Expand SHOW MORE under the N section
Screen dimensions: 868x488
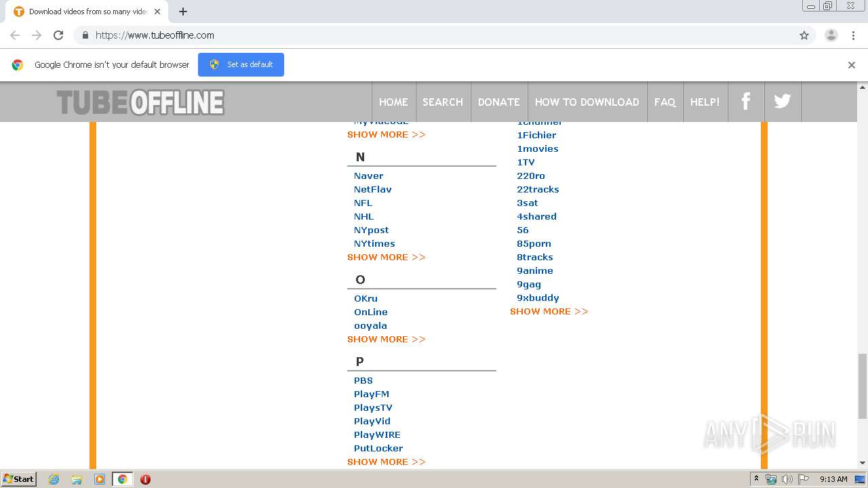(x=387, y=257)
